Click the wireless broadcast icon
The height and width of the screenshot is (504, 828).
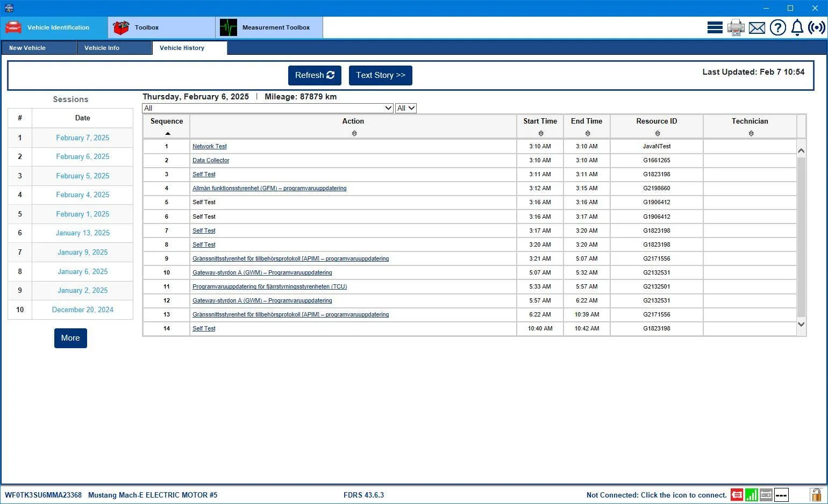point(816,27)
